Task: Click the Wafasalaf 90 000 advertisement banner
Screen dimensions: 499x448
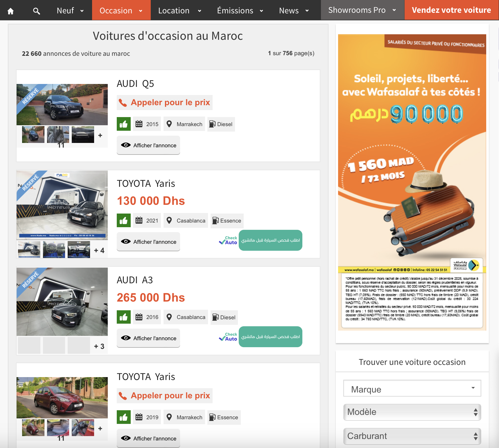Action: click(x=412, y=182)
